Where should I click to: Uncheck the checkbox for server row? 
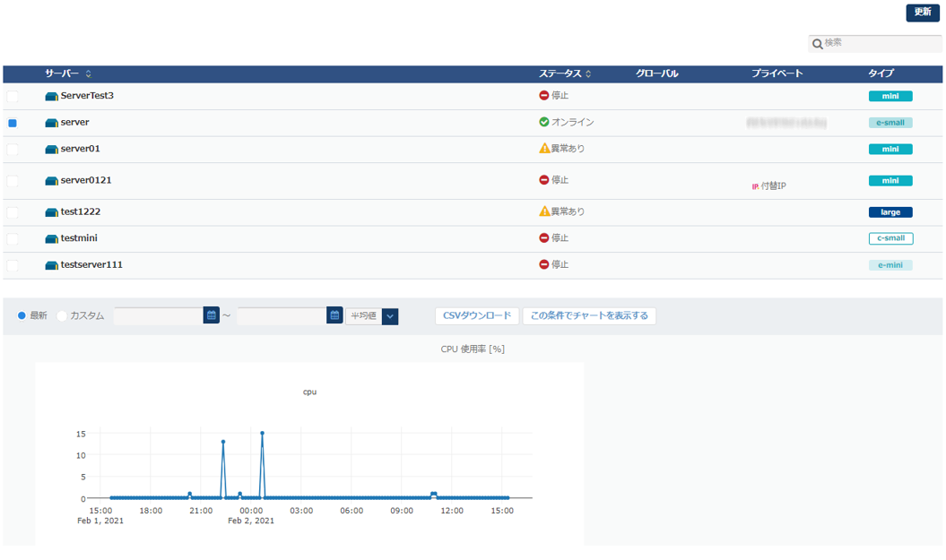point(13,123)
